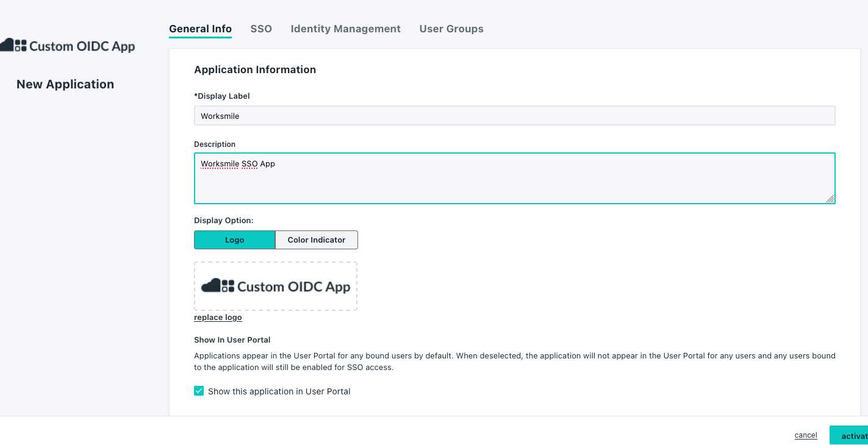Image resolution: width=868 pixels, height=445 pixels.
Task: Open the Identity Management tab
Action: click(x=346, y=29)
